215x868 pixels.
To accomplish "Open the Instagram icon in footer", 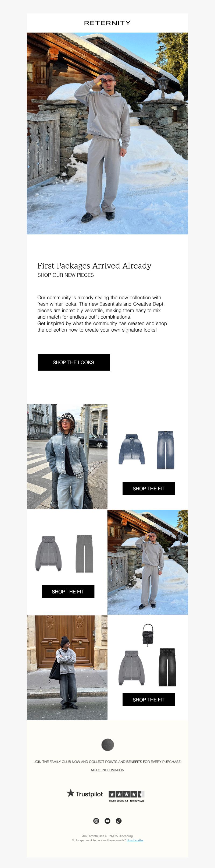I will [96, 820].
